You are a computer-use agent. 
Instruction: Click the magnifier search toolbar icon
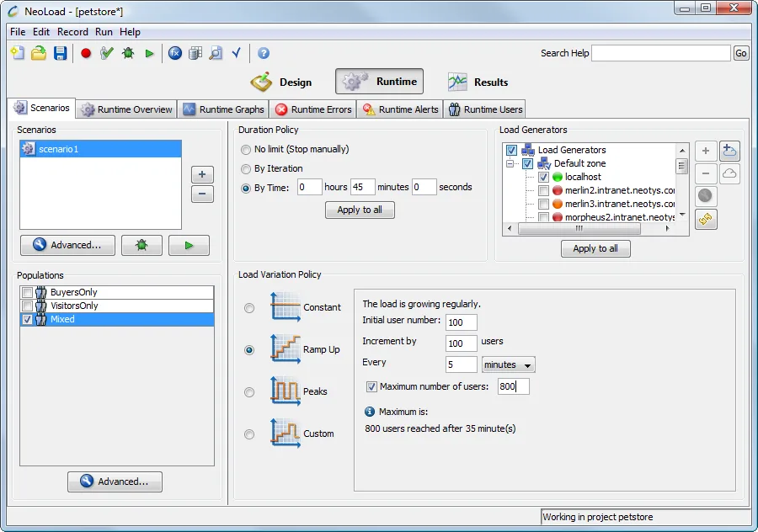click(216, 53)
